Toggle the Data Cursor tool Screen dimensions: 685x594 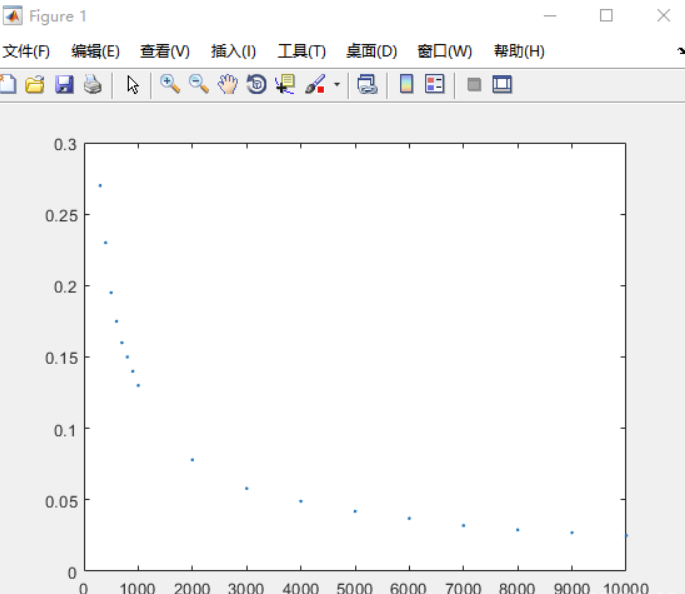[285, 85]
